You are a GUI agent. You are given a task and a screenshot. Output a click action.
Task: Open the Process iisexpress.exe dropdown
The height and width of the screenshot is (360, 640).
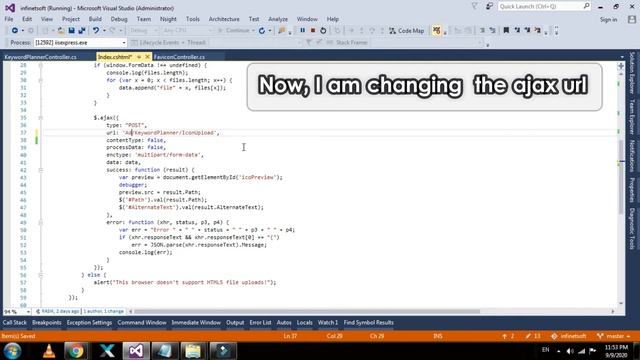point(80,42)
